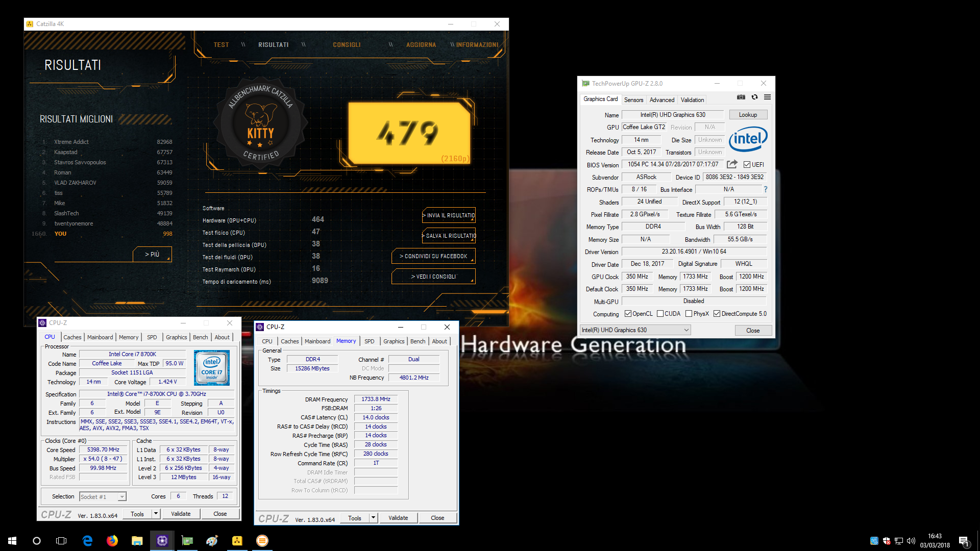Click the Bus Interface question mark icon

coord(765,189)
